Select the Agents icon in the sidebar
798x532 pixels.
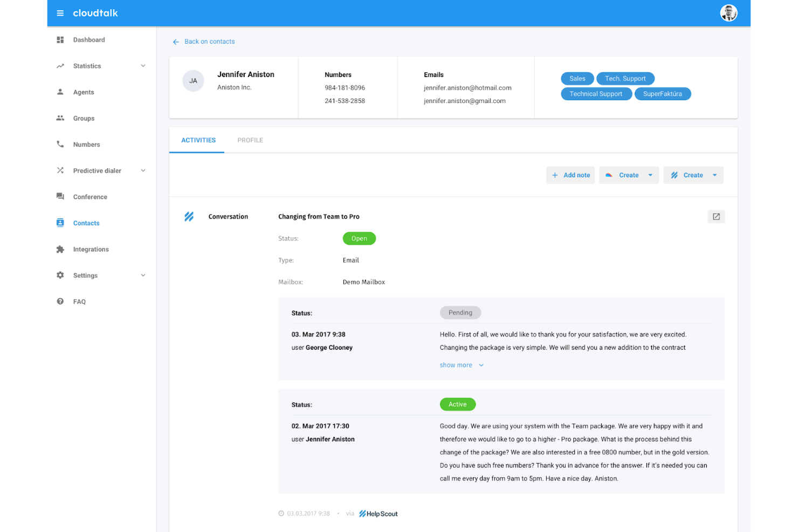point(60,92)
